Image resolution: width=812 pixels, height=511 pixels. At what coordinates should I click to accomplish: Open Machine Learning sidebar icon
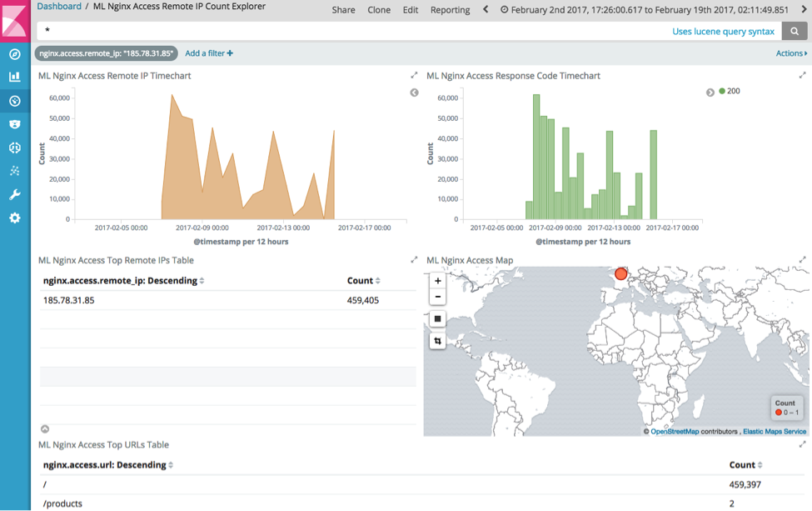click(x=15, y=148)
